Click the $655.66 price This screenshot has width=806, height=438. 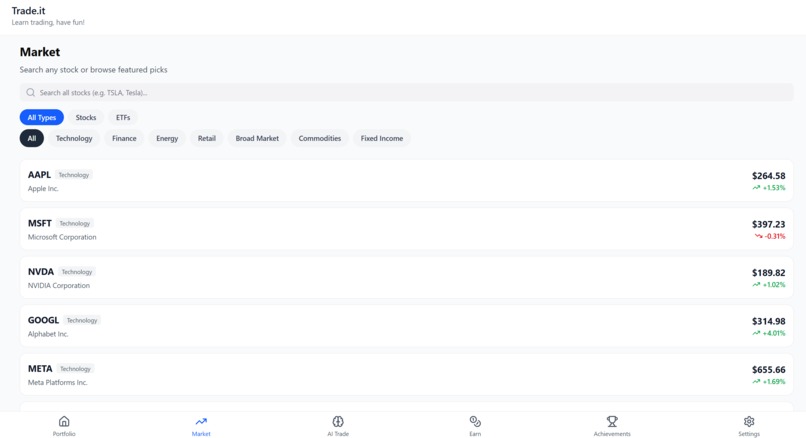[768, 370]
